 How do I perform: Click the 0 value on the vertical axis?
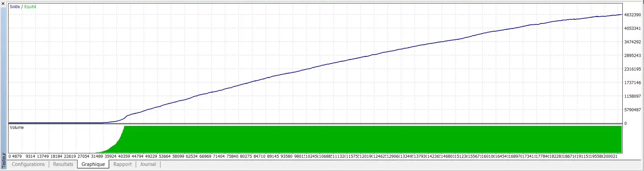click(x=625, y=123)
